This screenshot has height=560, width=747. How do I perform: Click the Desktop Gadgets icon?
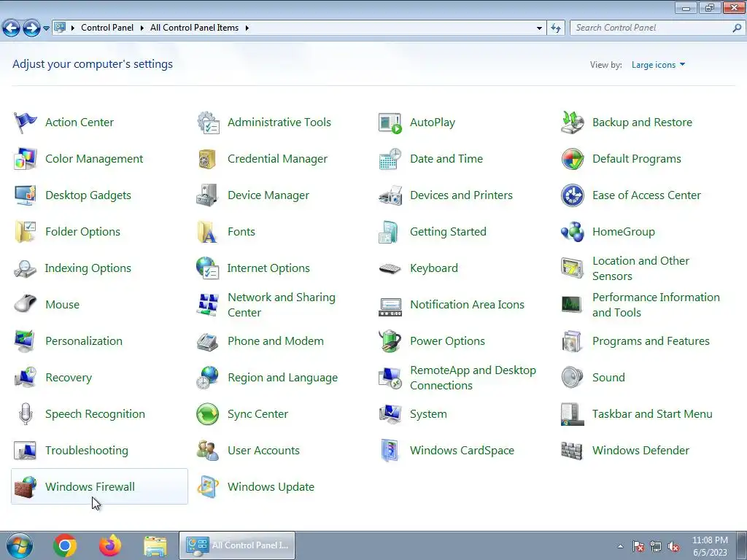[x=26, y=195]
